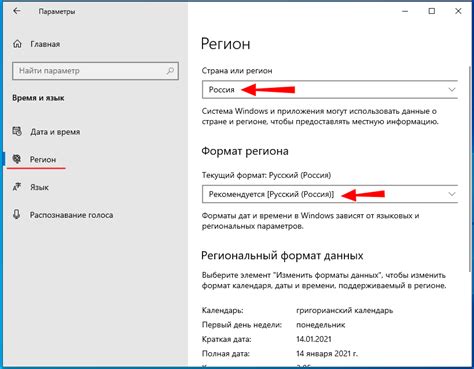
Task: Select the Регион menu entry
Action: click(43, 159)
